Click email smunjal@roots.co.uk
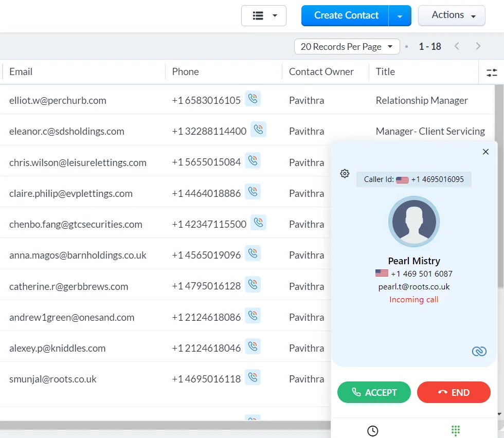The height and width of the screenshot is (438, 504). [x=52, y=379]
